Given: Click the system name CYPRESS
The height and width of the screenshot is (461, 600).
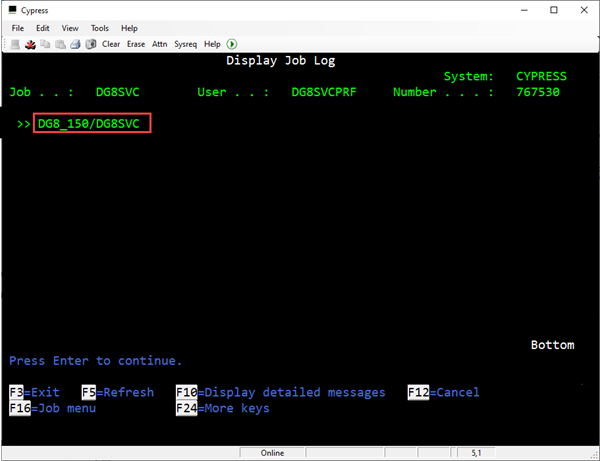Looking at the screenshot, I should 541,77.
